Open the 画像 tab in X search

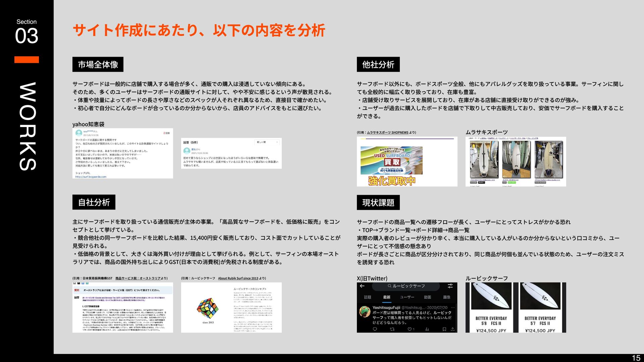pyautogui.click(x=446, y=297)
